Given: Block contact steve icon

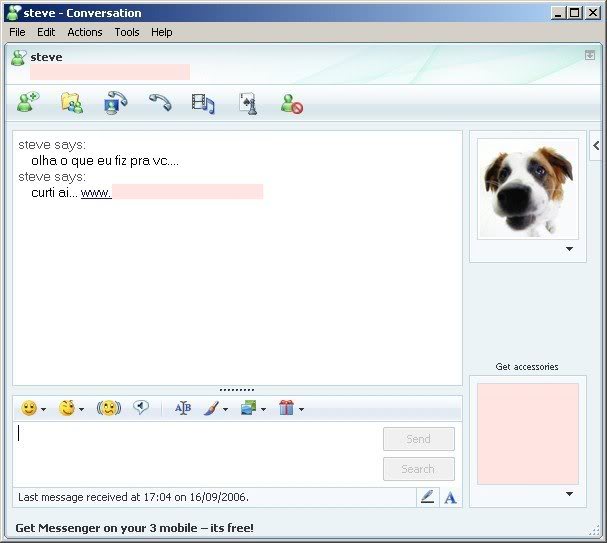Looking at the screenshot, I should tap(292, 104).
